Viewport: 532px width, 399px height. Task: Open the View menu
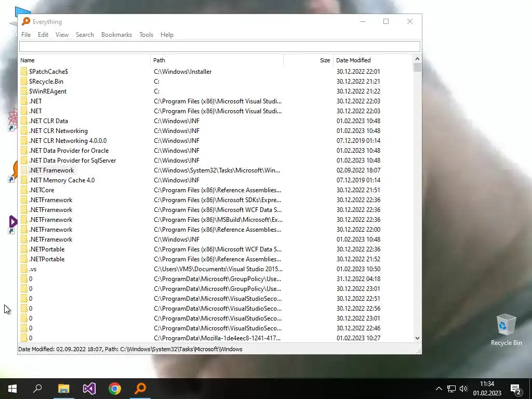(x=62, y=35)
